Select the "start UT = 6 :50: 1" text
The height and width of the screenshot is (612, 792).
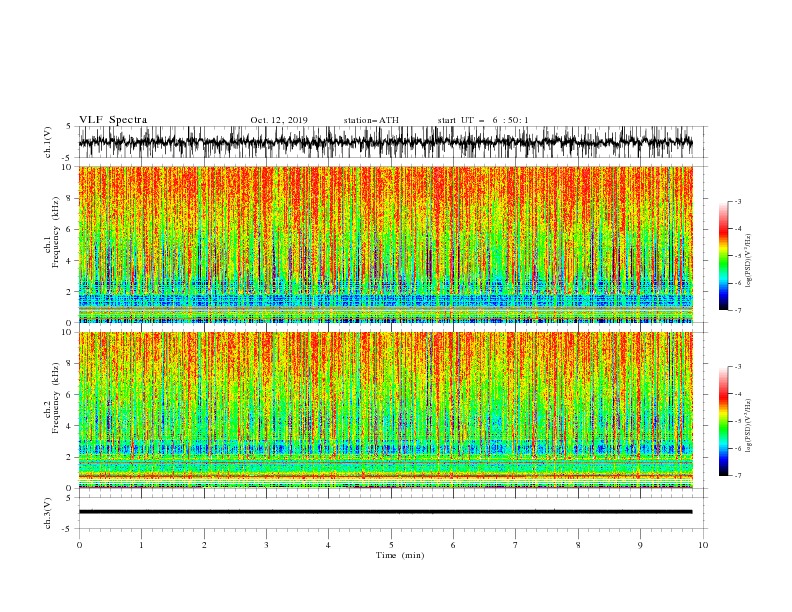(483, 120)
